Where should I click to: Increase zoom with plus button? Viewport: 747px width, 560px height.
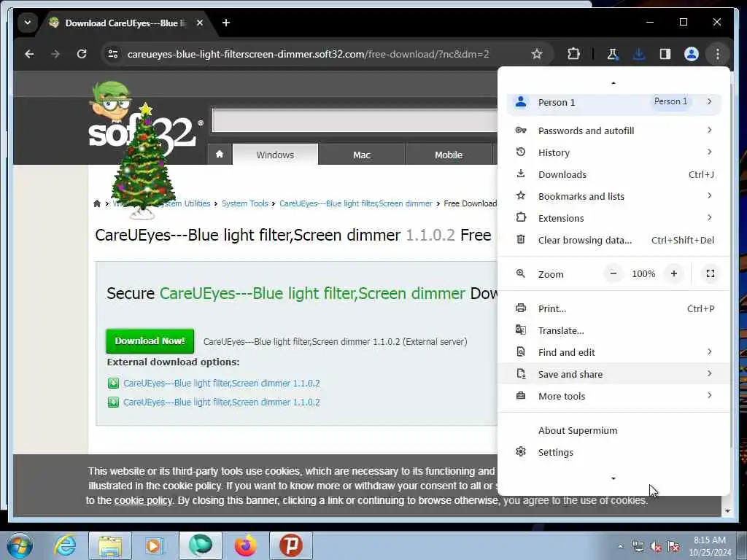pyautogui.click(x=673, y=274)
